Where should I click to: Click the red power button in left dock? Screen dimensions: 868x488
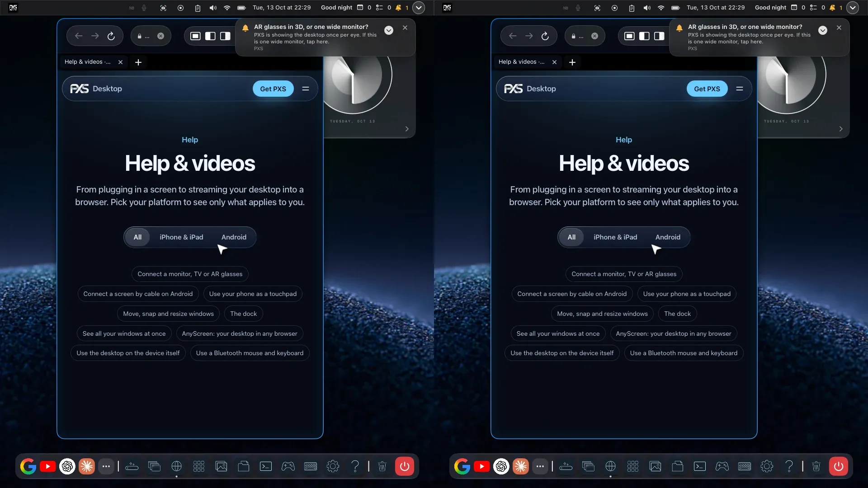[405, 466]
